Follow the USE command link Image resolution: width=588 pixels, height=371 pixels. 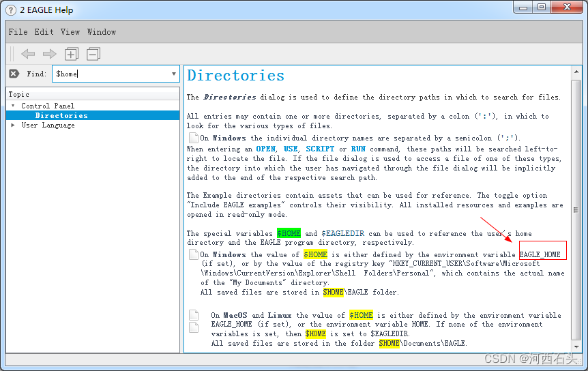click(291, 149)
